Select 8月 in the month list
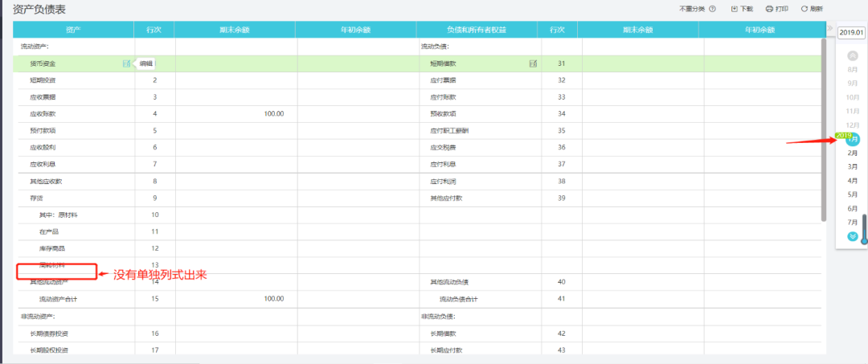Screen dimensions: 868x364 click(853, 69)
